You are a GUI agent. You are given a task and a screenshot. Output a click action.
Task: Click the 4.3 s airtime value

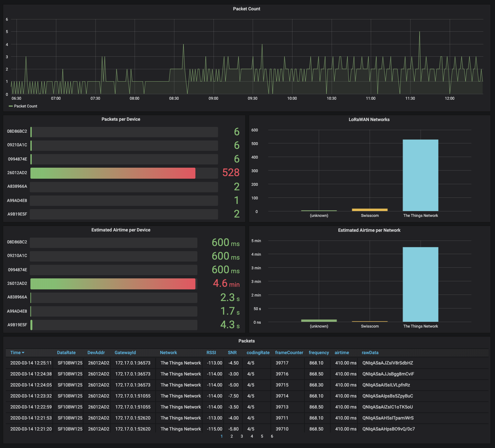coord(230,325)
